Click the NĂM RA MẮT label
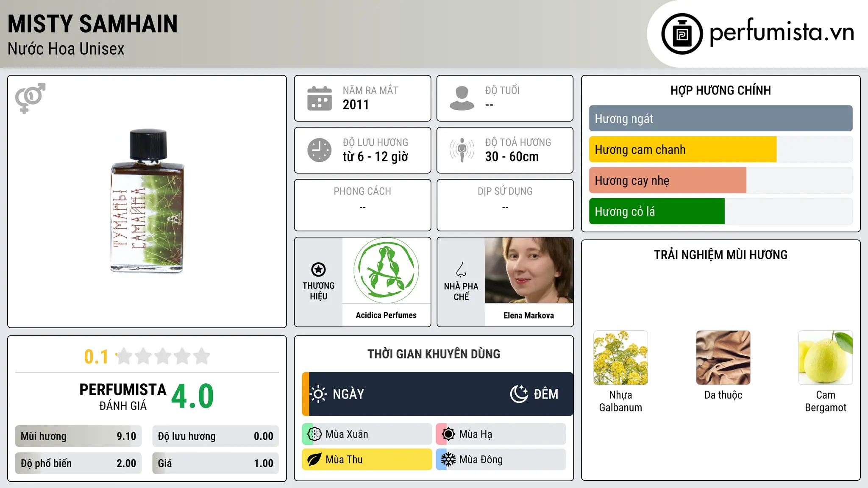This screenshot has height=488, width=868. (370, 91)
